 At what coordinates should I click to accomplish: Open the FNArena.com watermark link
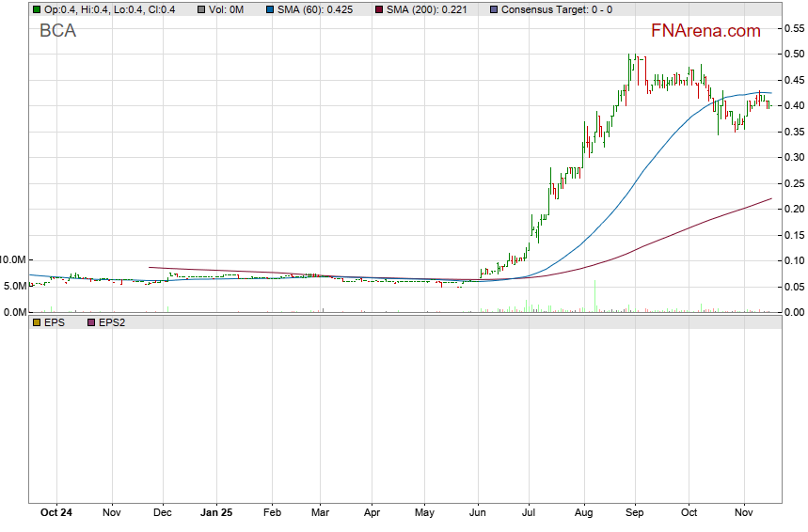(705, 31)
